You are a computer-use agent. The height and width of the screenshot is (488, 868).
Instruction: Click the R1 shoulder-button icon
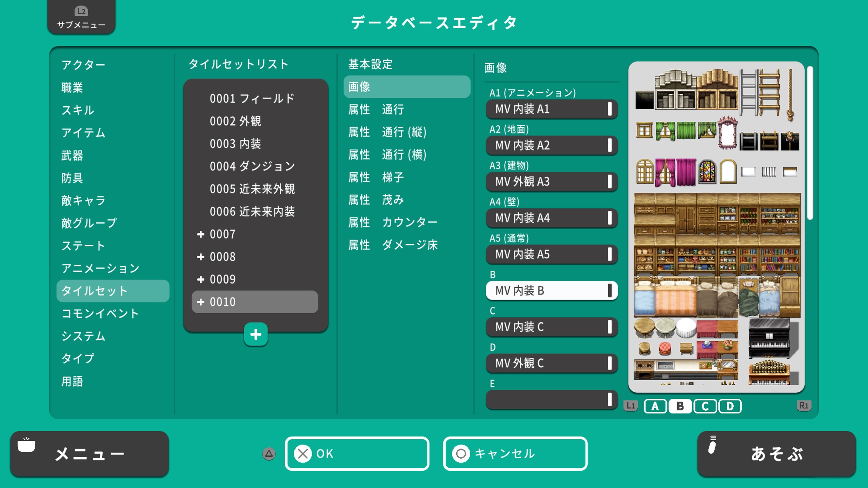804,406
